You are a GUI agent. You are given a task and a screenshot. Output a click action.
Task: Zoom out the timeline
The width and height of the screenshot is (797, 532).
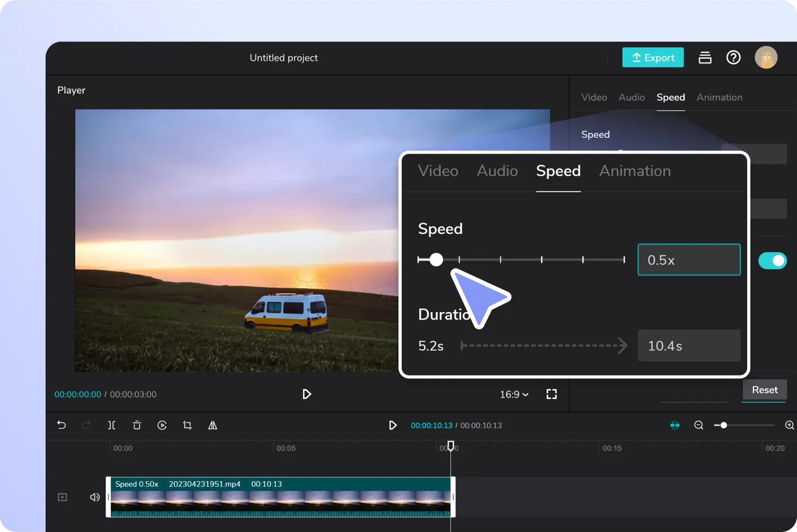698,425
